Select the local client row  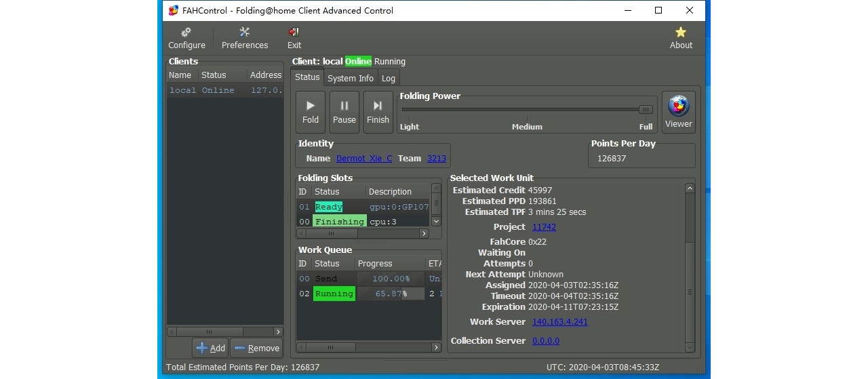[225, 90]
